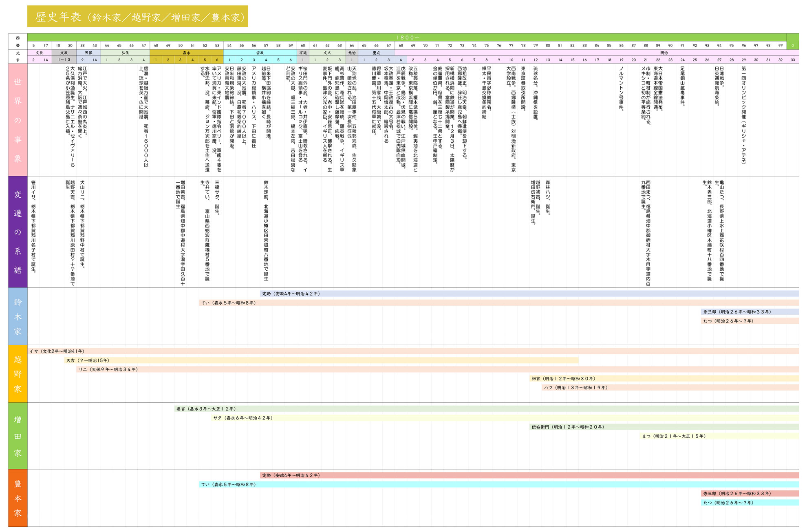Screen dimensions: 807x532
Task: Select the ハツ (明治13年～昭和19年) bar
Action: [x=670, y=387]
